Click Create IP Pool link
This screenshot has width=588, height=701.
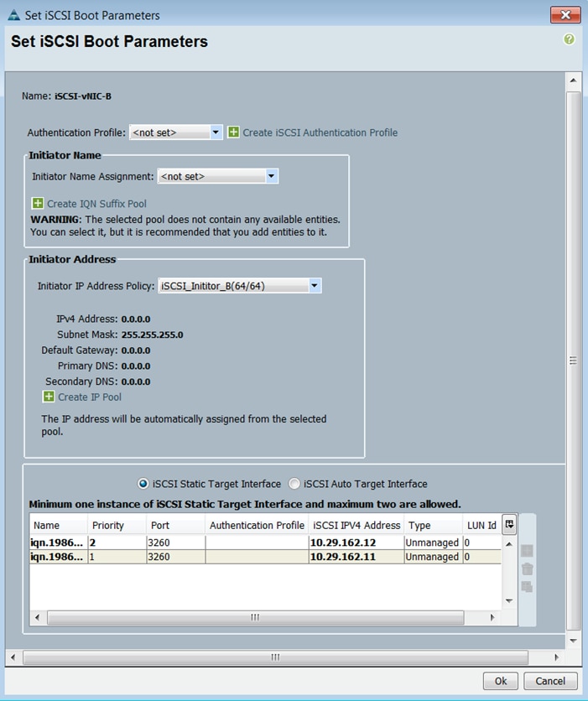90,397
